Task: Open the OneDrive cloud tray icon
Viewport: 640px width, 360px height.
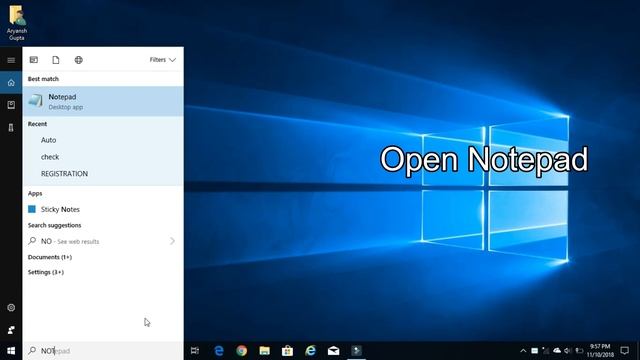Action: point(557,351)
